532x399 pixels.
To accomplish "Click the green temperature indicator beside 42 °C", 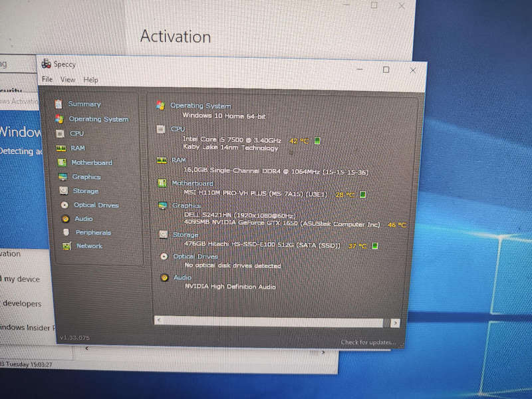I will click(317, 140).
